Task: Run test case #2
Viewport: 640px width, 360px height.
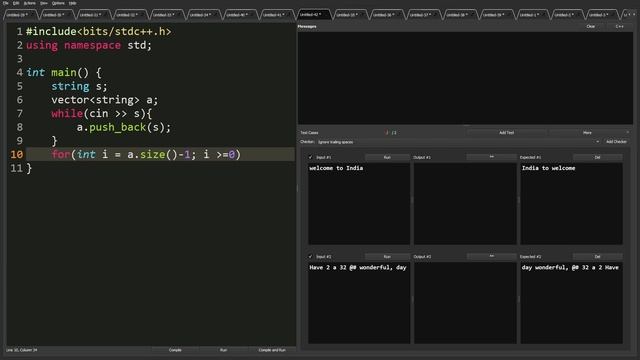Action: pos(387,256)
